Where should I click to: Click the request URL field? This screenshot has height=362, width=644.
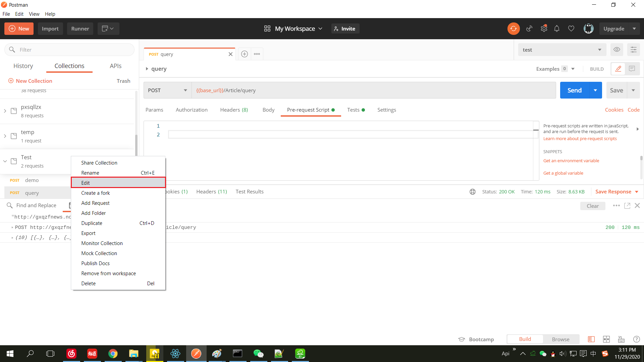click(x=373, y=90)
